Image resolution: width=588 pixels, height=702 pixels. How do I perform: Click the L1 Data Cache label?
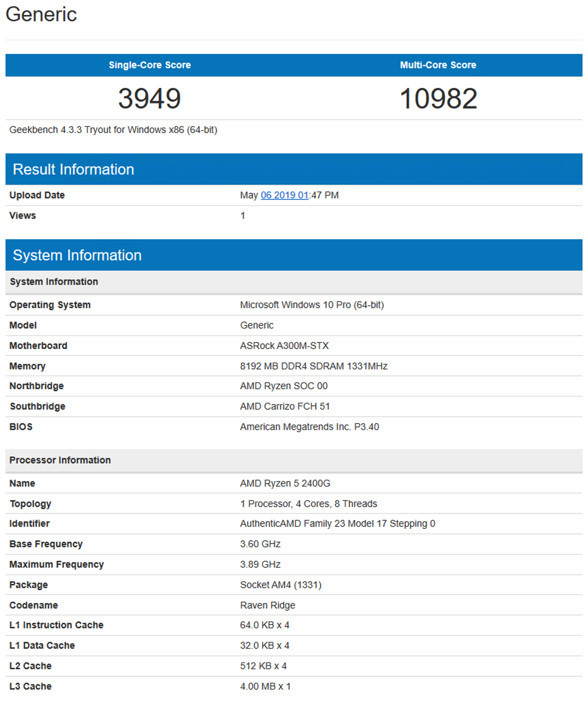coord(42,646)
